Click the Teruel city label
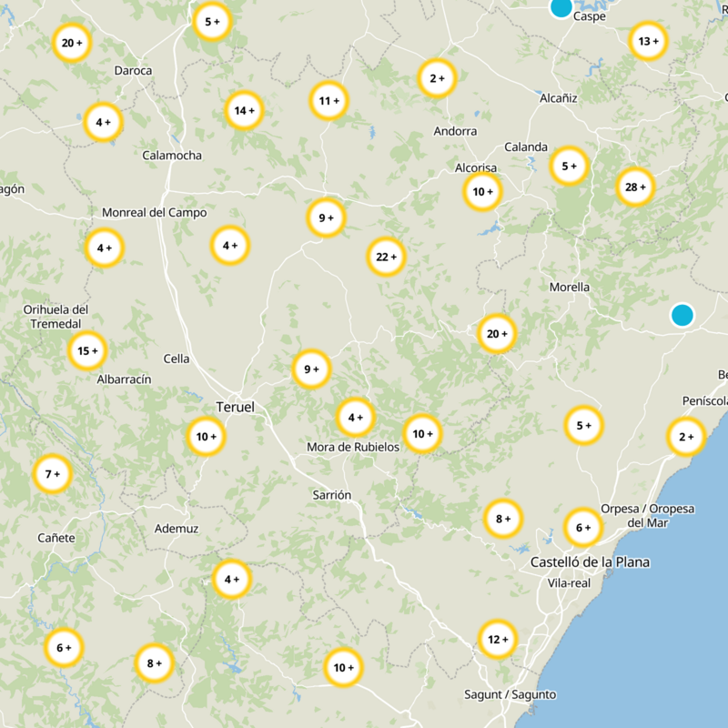Viewport: 728px width, 728px height. point(236,407)
